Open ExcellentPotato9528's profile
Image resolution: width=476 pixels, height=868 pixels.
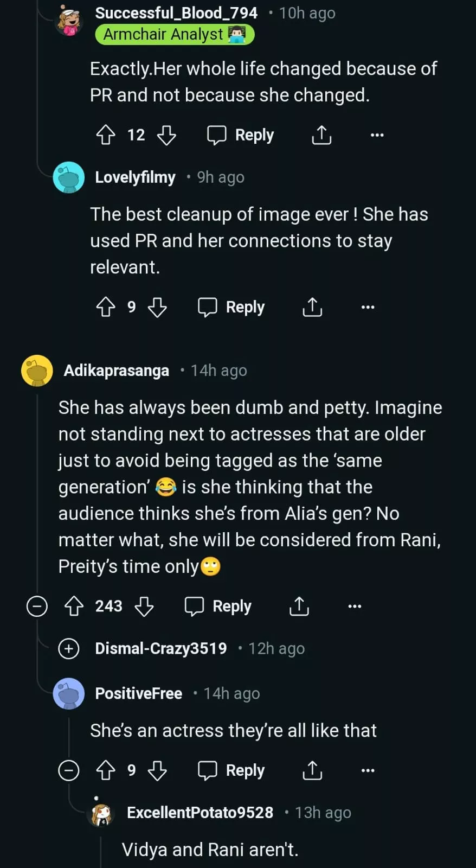tap(200, 813)
